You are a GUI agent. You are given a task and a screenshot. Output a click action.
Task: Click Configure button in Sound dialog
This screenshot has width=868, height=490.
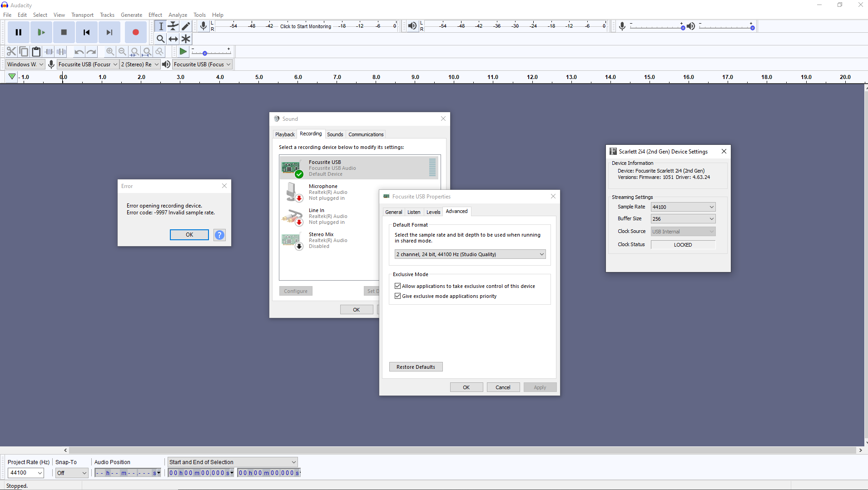(x=296, y=291)
